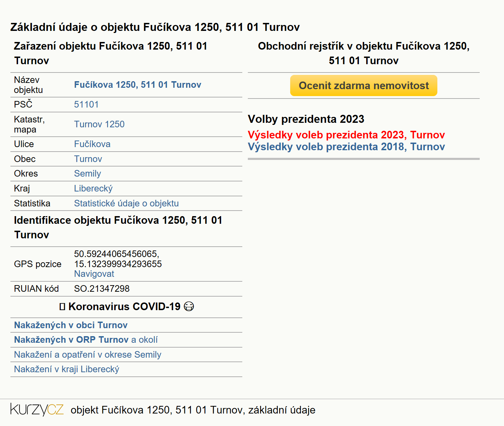Open the Liberecký region link
This screenshot has width=504, height=426.
[x=93, y=188]
